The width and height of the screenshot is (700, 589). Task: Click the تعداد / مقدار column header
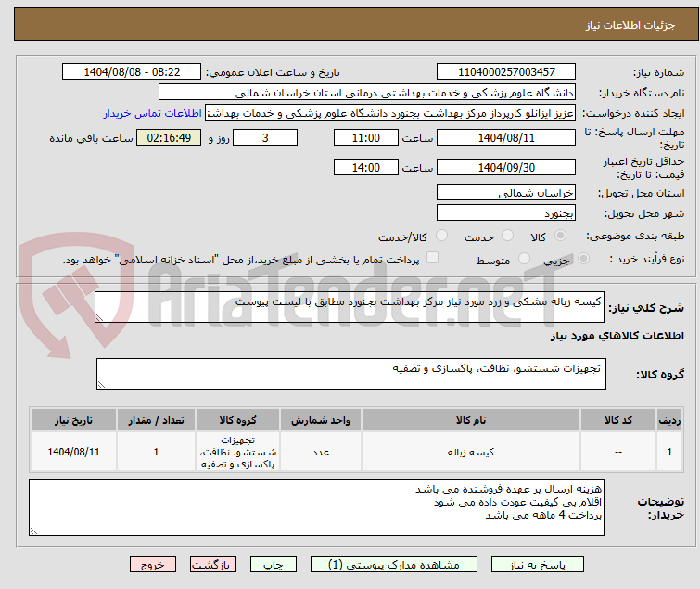[156, 420]
